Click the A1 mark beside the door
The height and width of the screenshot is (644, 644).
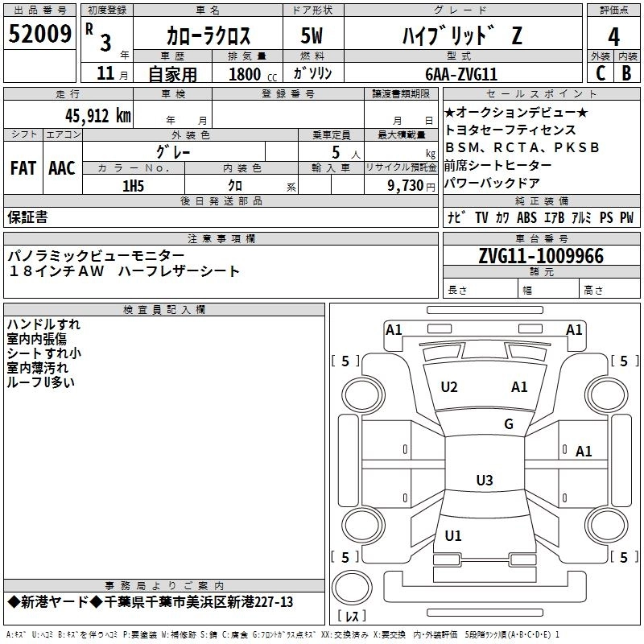tap(583, 452)
